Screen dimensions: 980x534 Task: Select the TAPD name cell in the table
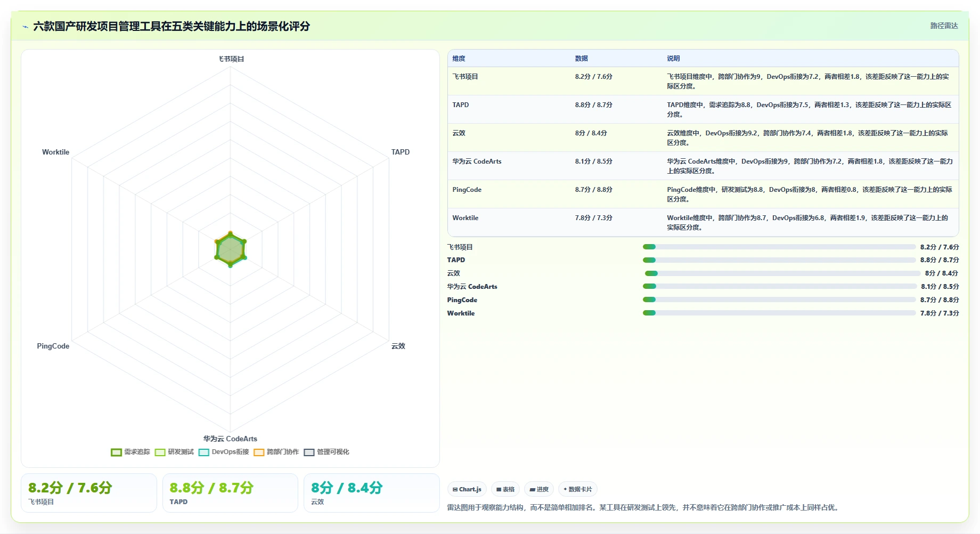[x=509, y=109]
